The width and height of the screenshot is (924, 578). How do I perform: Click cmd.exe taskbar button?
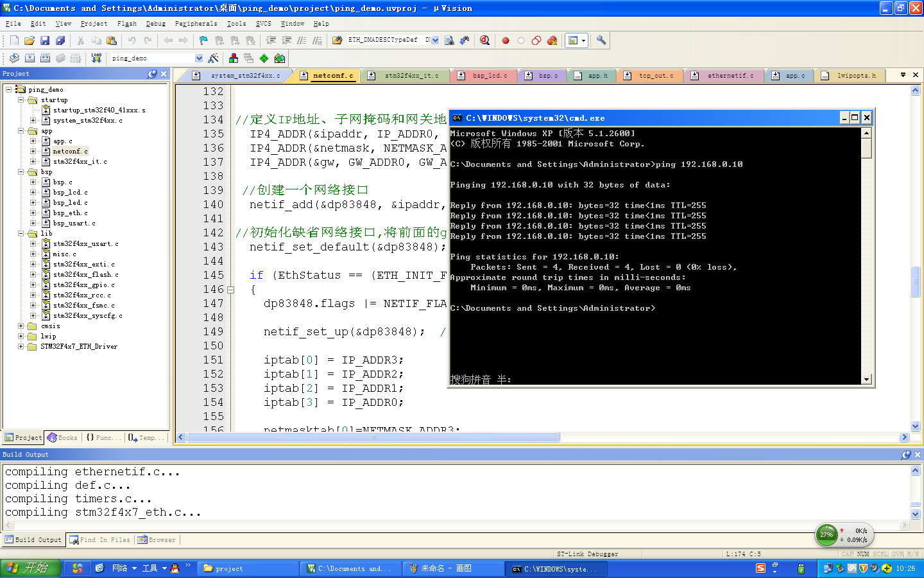[556, 568]
